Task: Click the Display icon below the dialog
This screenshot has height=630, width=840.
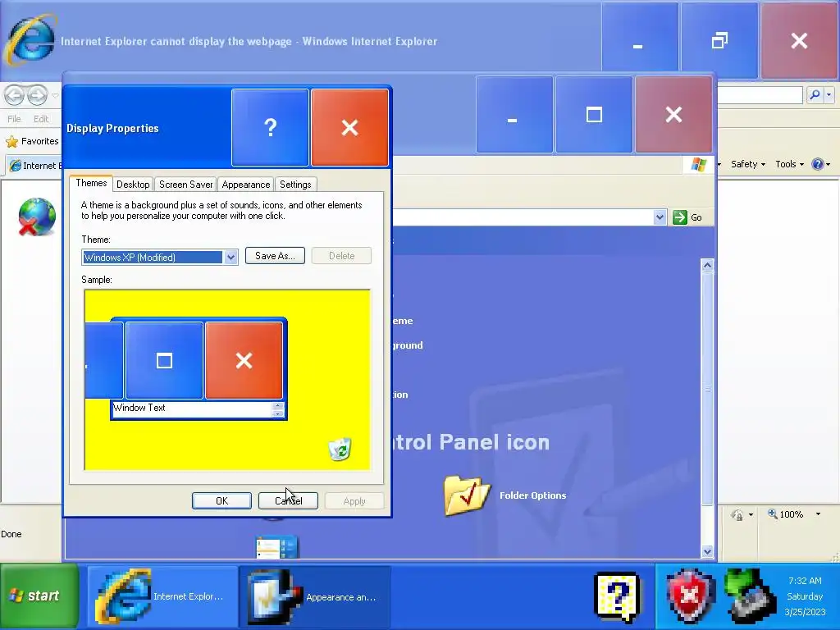Action: tap(277, 547)
